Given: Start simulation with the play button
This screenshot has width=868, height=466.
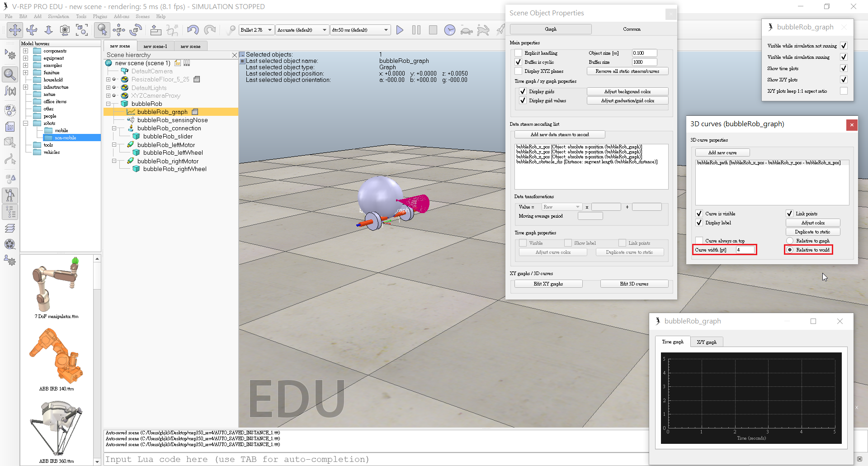Looking at the screenshot, I should point(400,30).
